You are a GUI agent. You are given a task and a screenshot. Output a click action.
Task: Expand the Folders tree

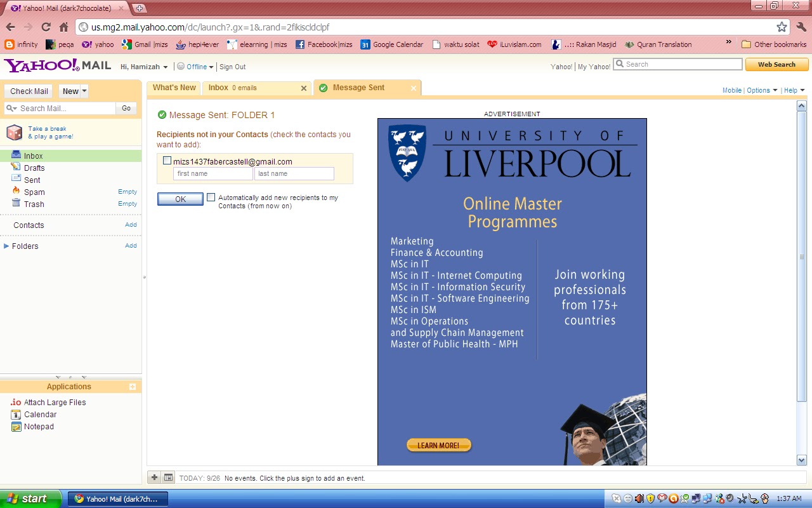[x=6, y=246]
